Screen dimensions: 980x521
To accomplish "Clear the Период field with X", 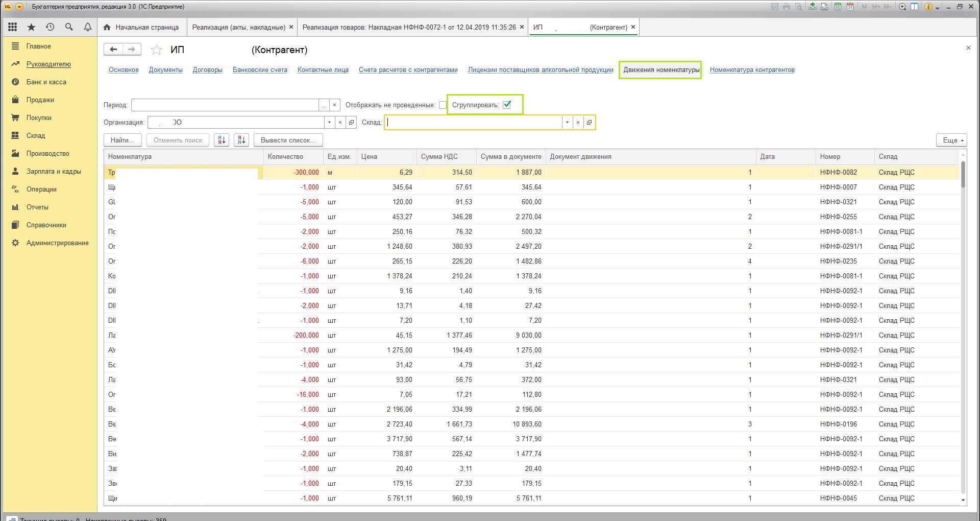I will [x=334, y=105].
